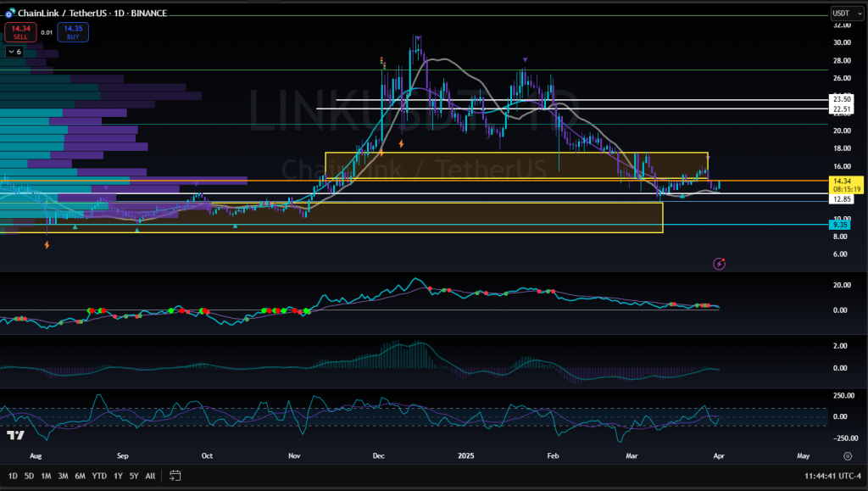Image resolution: width=868 pixels, height=491 pixels.
Task: Click the Dec label on the time axis
Action: (379, 456)
